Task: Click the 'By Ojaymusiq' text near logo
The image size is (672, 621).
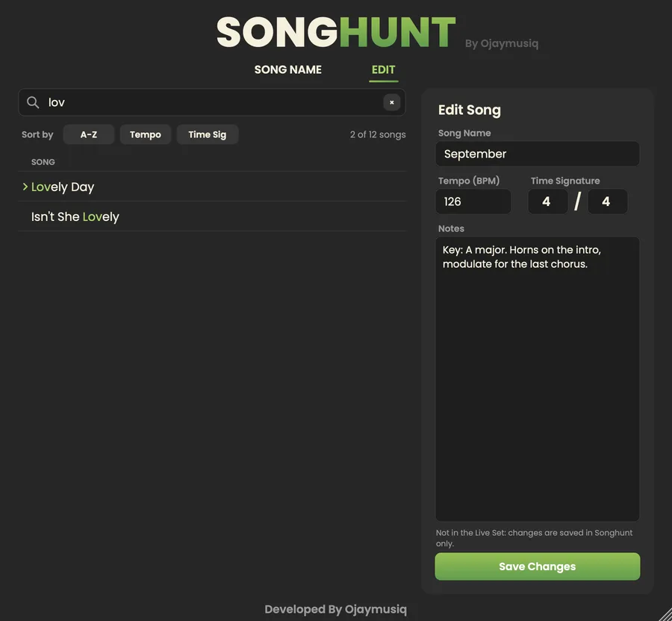Action: 502,43
